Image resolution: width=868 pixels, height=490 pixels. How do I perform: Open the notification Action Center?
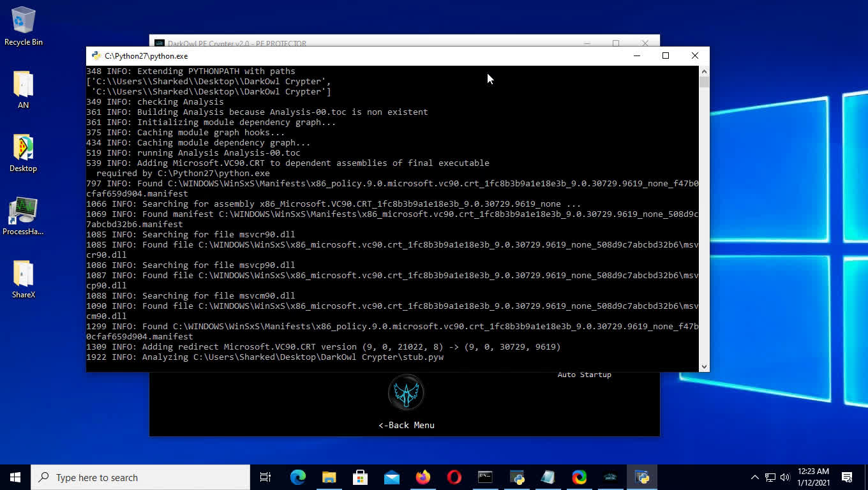[x=847, y=477]
